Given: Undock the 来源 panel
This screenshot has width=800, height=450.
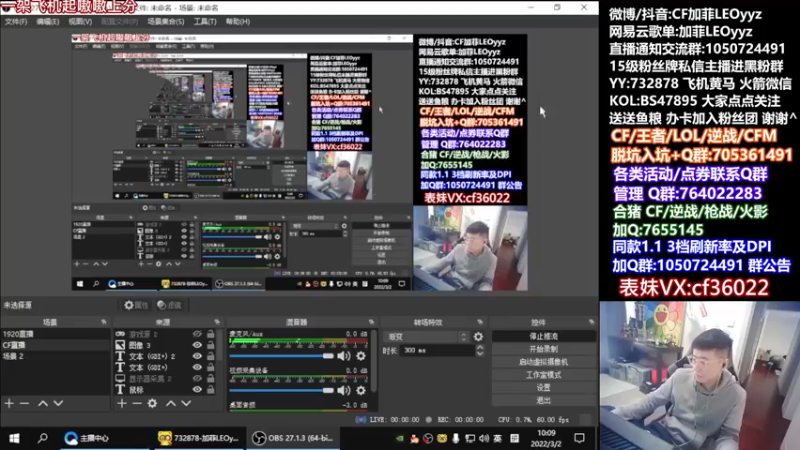Looking at the screenshot, I should [x=217, y=322].
